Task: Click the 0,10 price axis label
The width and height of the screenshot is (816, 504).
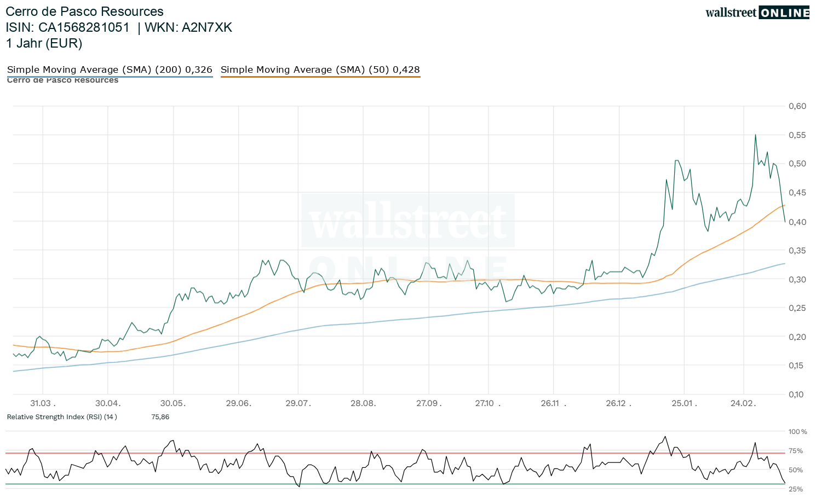Action: tap(797, 395)
